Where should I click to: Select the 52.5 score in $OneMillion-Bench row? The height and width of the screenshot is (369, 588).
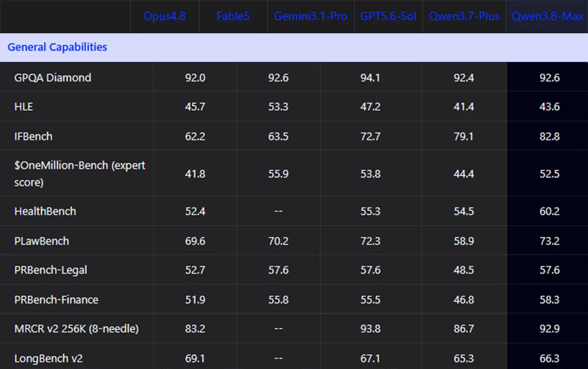point(549,174)
